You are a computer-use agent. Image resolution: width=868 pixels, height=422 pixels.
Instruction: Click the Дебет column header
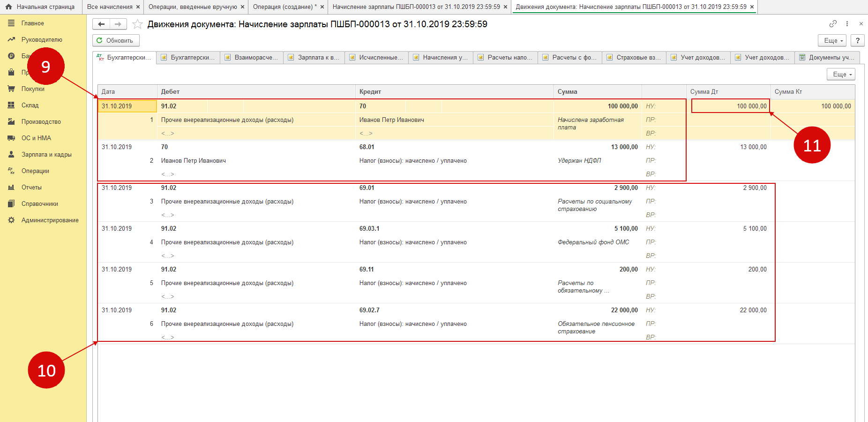pos(256,92)
